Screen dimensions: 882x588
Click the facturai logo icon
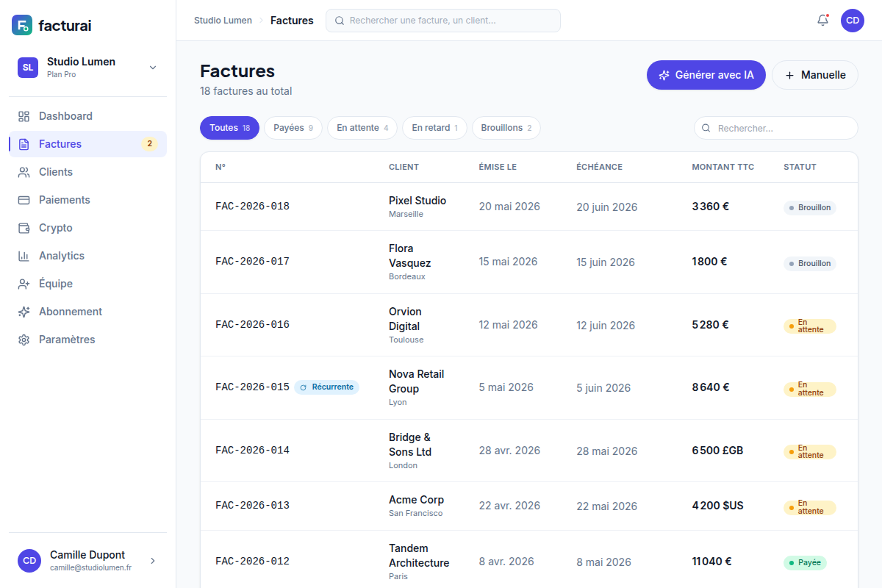[22, 25]
